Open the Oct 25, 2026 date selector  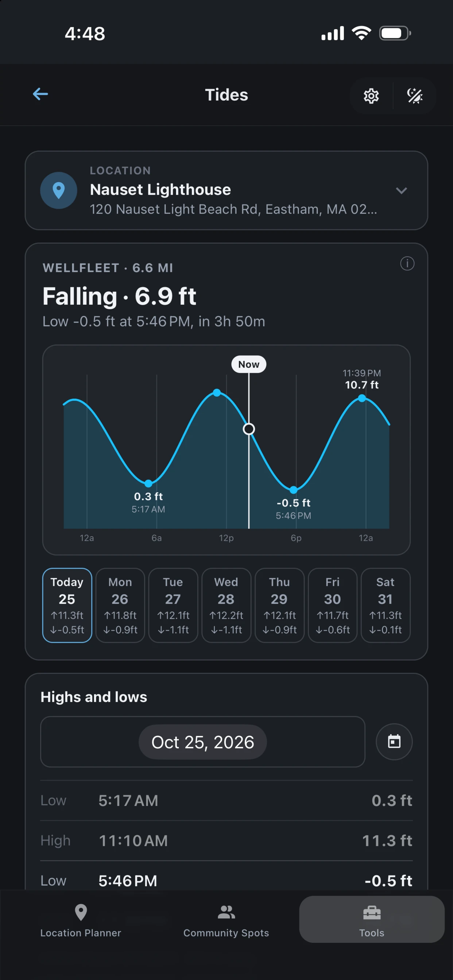(202, 742)
